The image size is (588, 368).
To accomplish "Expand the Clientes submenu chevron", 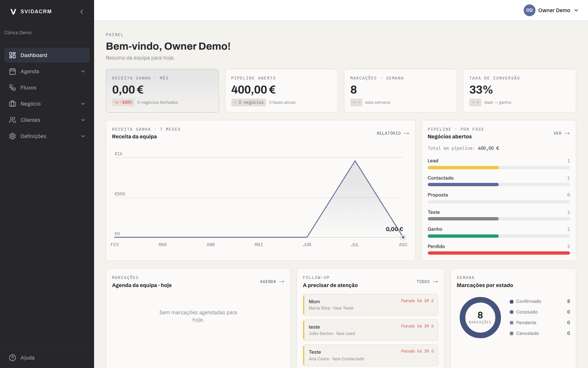I will point(83,120).
